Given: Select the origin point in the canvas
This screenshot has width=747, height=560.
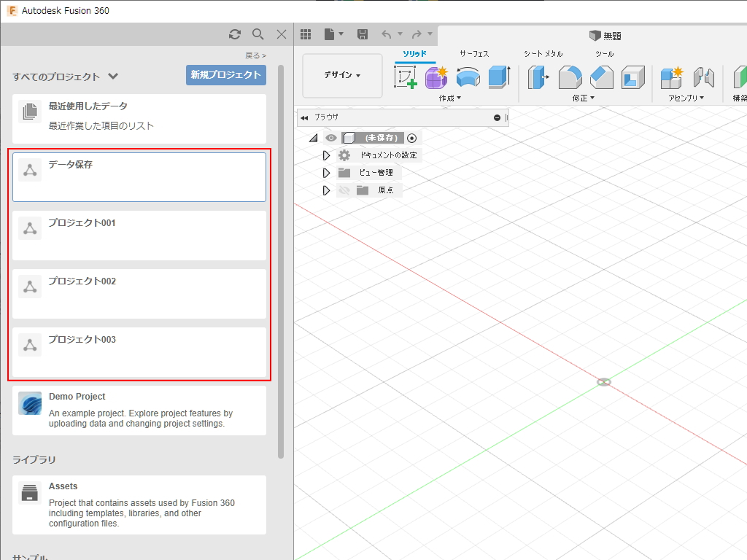Looking at the screenshot, I should click(x=603, y=382).
